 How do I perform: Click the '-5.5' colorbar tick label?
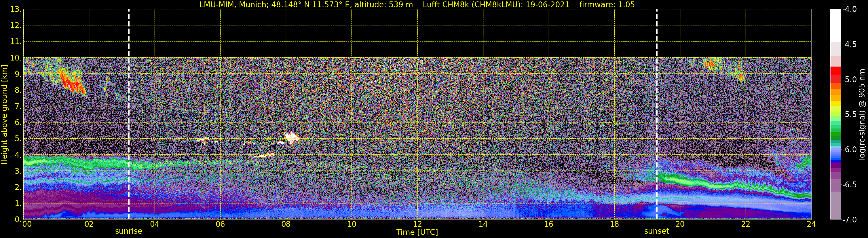click(850, 114)
